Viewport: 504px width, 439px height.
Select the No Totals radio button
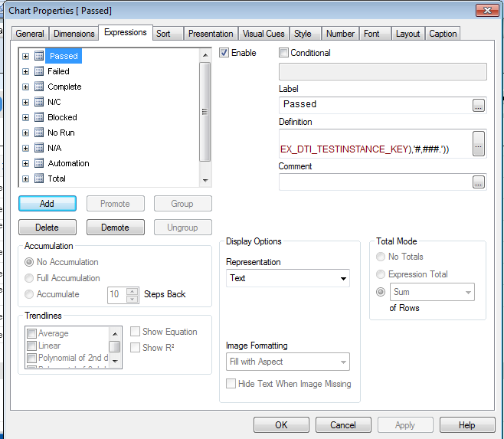pos(381,257)
